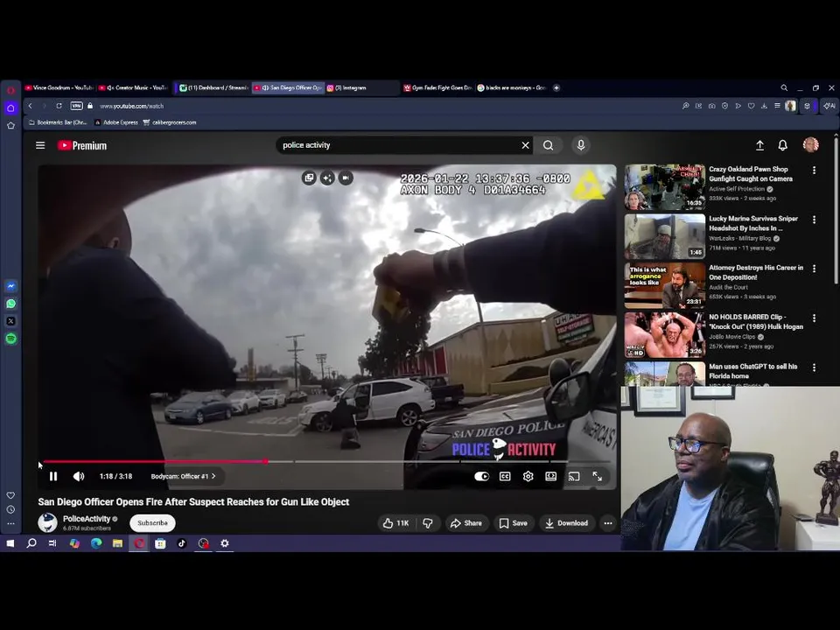Click the Share button under the video
The height and width of the screenshot is (630, 840).
(x=466, y=523)
